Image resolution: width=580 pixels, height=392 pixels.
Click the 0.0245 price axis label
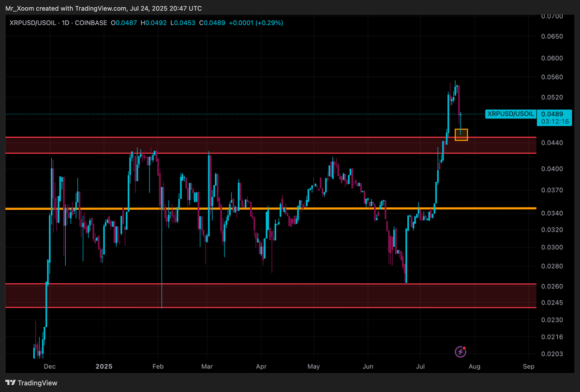click(552, 303)
